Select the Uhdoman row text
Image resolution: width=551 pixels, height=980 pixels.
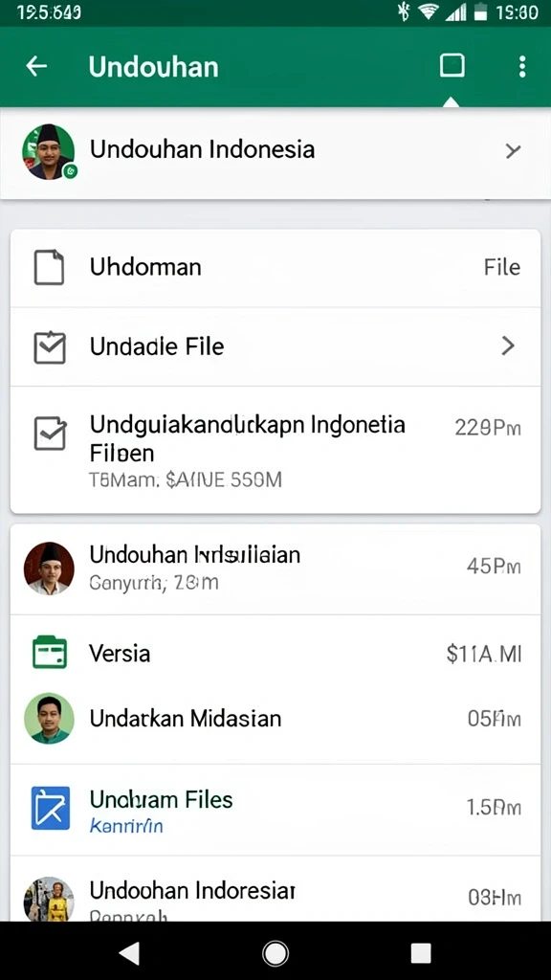point(145,267)
